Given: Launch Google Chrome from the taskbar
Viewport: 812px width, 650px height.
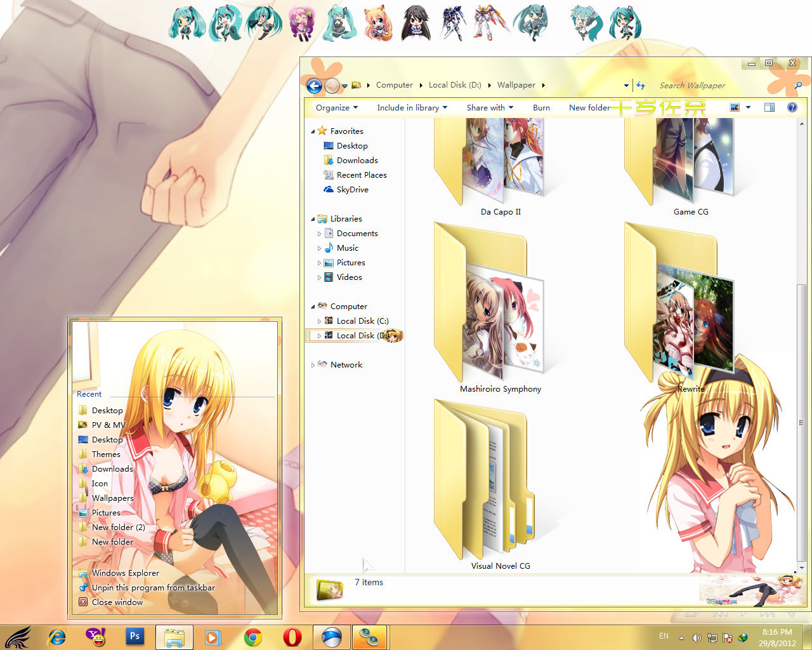Looking at the screenshot, I should (253, 637).
